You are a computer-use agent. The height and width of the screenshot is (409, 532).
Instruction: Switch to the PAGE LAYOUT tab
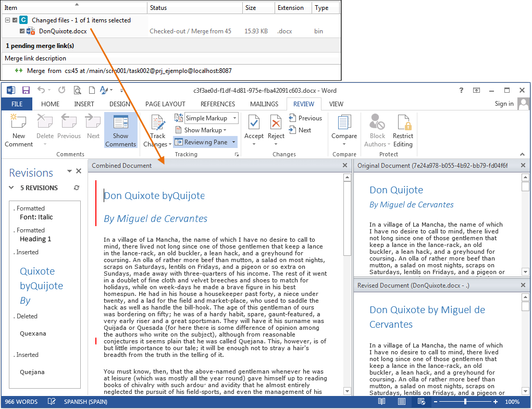[x=165, y=104]
